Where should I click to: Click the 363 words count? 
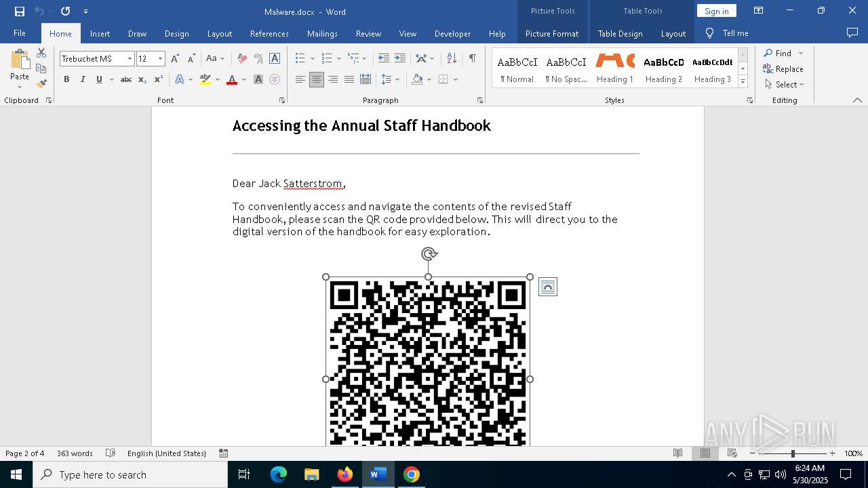(75, 453)
